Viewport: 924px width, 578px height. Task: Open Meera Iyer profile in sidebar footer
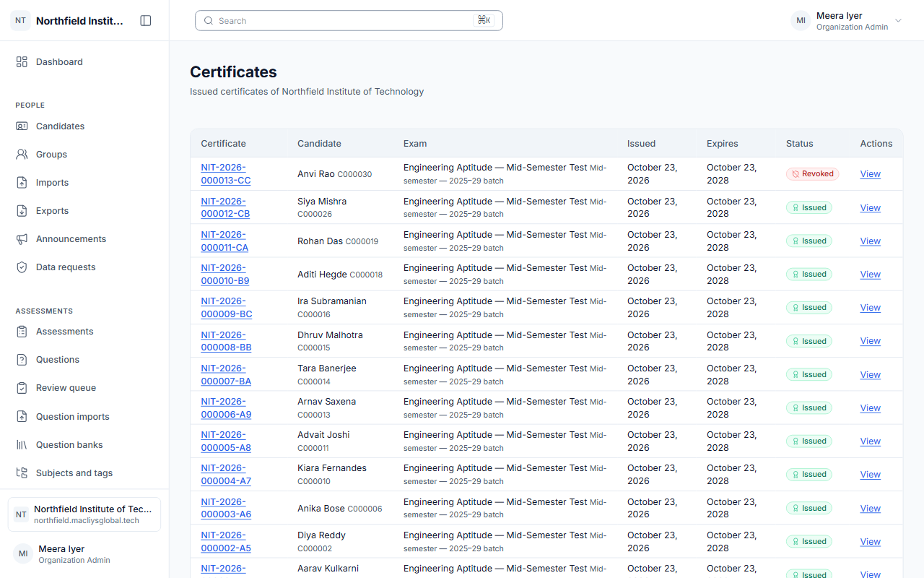(x=84, y=554)
